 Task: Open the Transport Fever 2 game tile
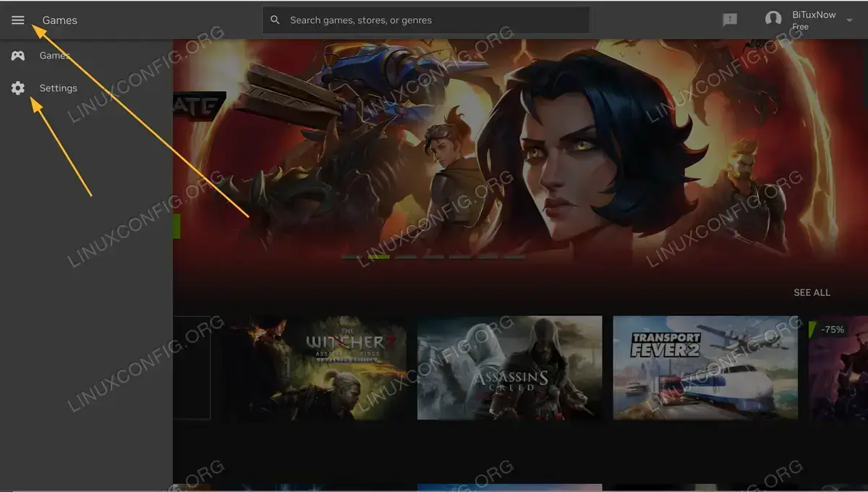point(705,368)
